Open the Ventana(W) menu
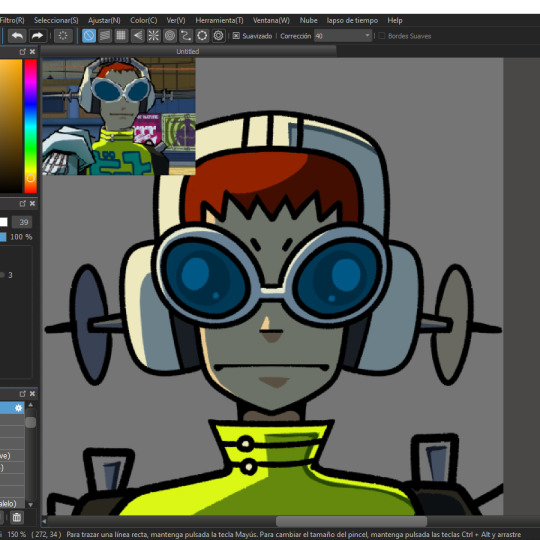 [271, 20]
